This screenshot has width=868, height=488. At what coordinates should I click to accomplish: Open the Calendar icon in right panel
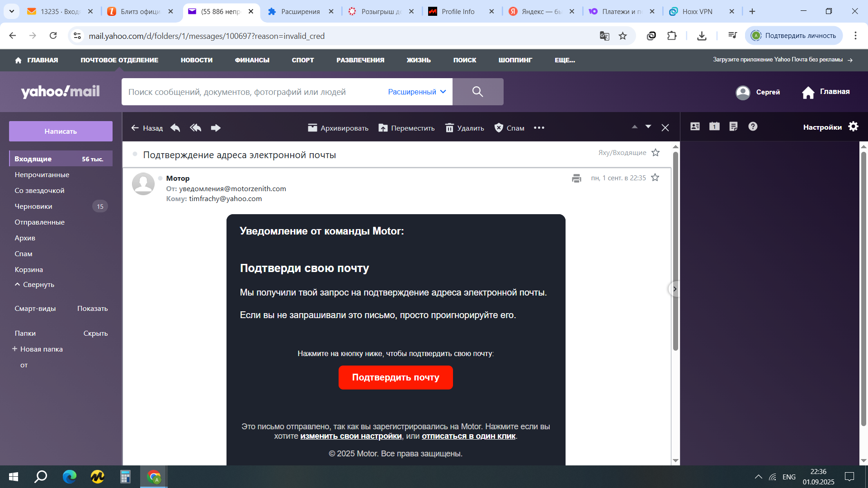point(714,127)
